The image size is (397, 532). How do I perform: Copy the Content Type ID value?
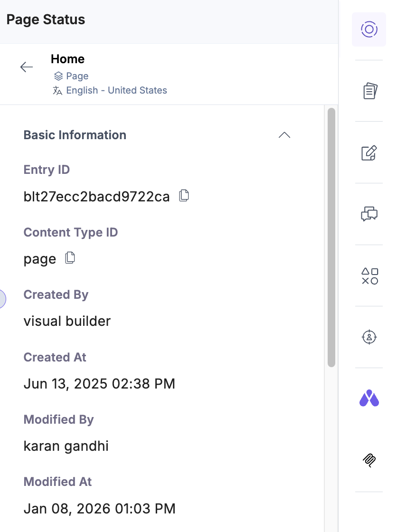point(70,258)
